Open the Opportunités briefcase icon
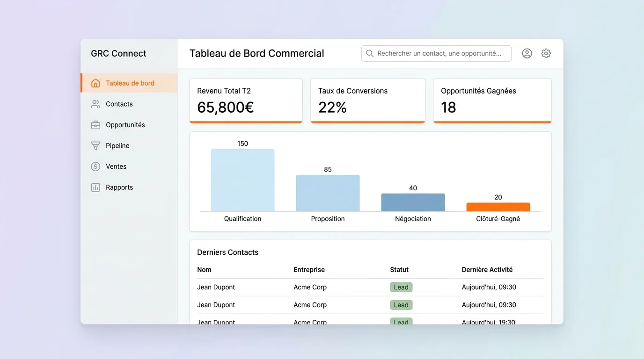This screenshot has width=644, height=359. (x=95, y=125)
